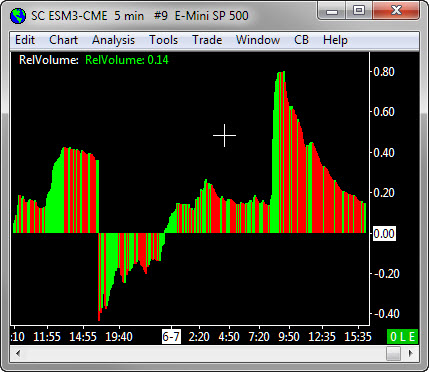The image size is (429, 372).
Task: Maximize the chart window
Action: tap(359, 10)
